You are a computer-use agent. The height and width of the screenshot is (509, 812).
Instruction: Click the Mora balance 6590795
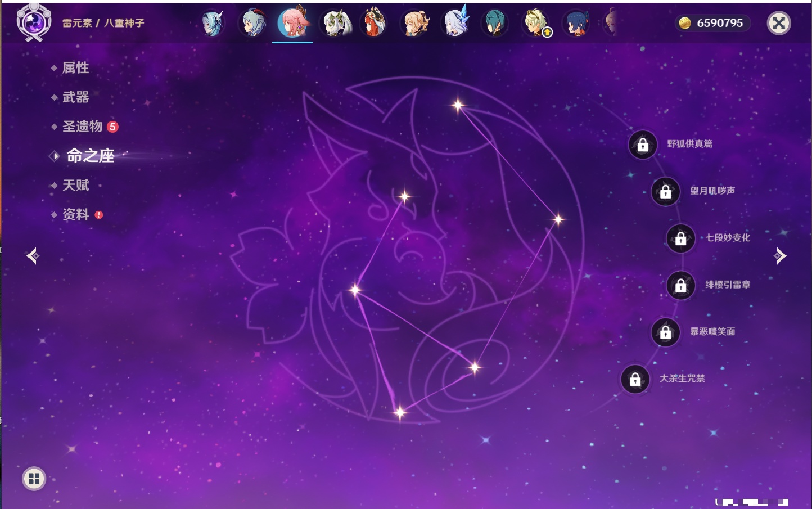point(720,23)
